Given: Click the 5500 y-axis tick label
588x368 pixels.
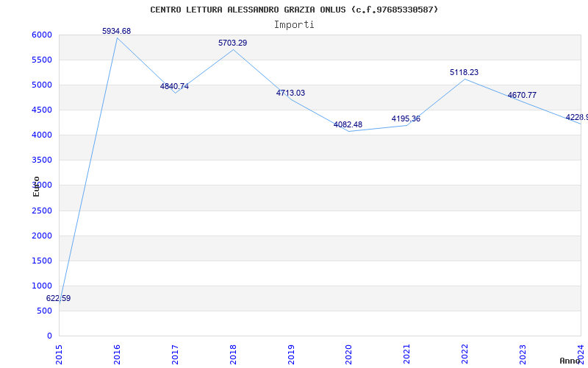Looking at the screenshot, I should click(42, 60).
